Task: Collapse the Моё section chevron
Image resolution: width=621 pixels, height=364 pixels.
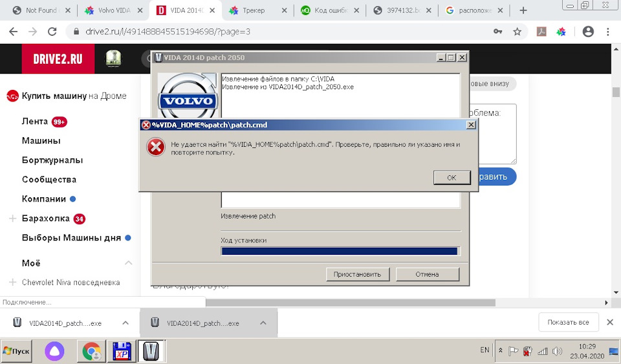Action: coord(128,262)
